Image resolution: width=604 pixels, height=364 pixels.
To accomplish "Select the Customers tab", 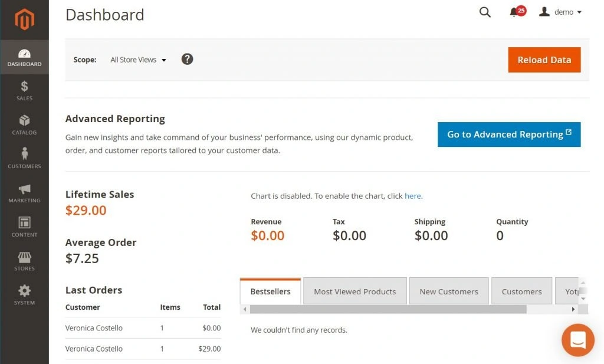I will tap(521, 291).
